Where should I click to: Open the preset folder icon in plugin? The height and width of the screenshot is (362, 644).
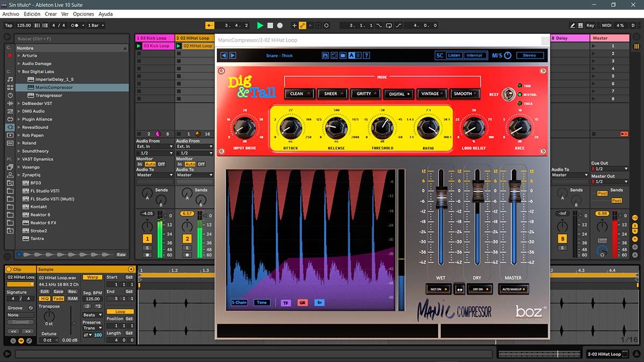pos(342,55)
